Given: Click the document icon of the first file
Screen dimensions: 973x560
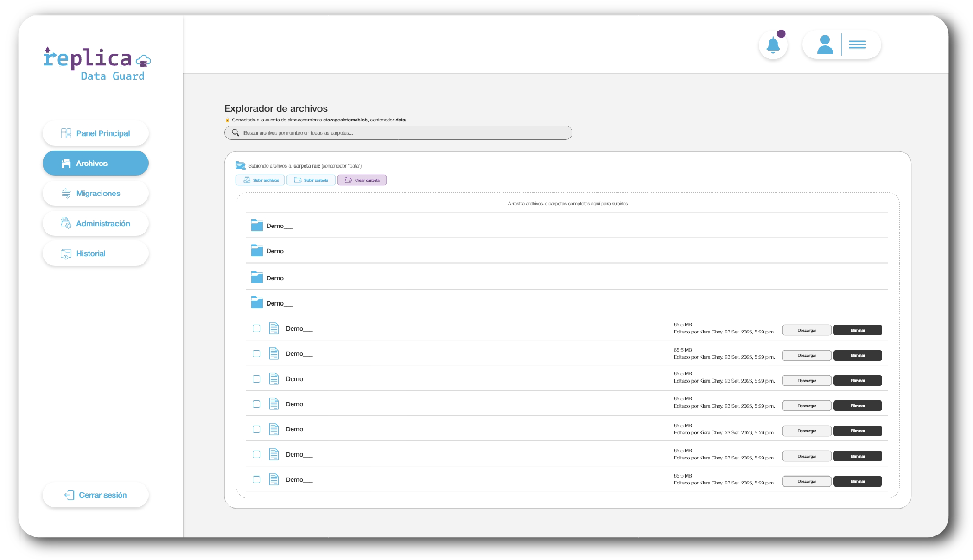Looking at the screenshot, I should pos(274,328).
